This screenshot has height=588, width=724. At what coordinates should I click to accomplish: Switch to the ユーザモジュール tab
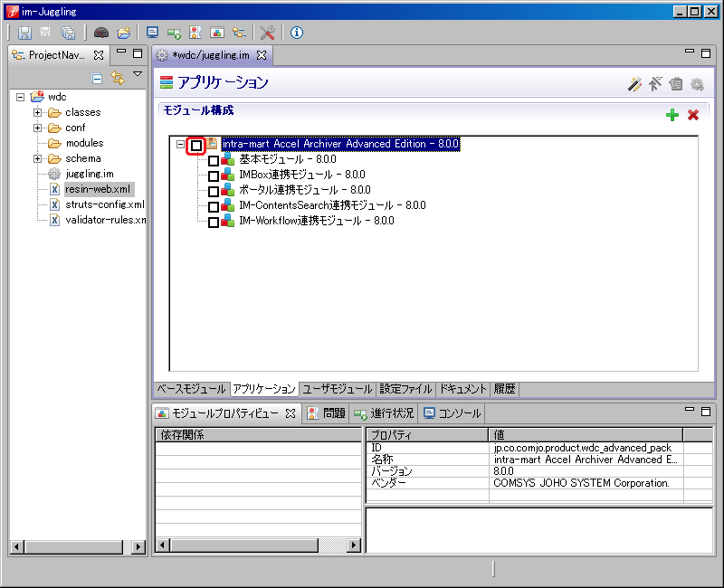[x=337, y=389]
